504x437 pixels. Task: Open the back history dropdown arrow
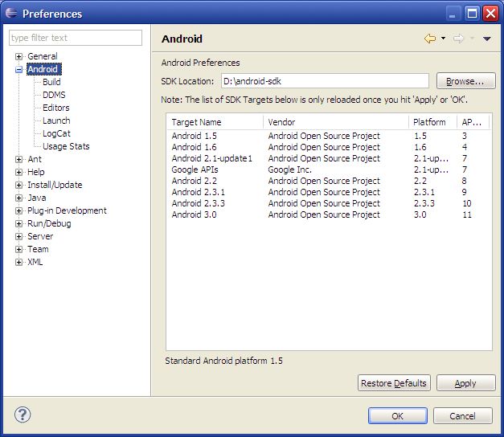tap(443, 39)
